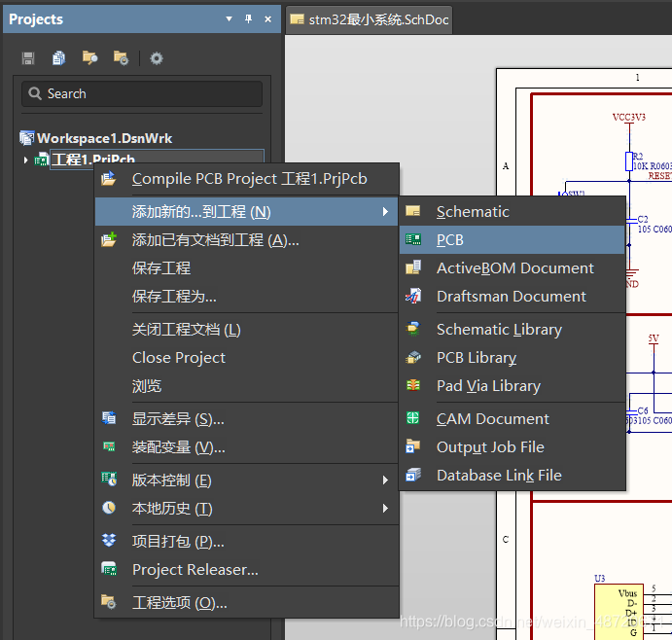Select Workspace1.DsnWrk in the tree
The width and height of the screenshot is (672, 640).
pos(105,138)
